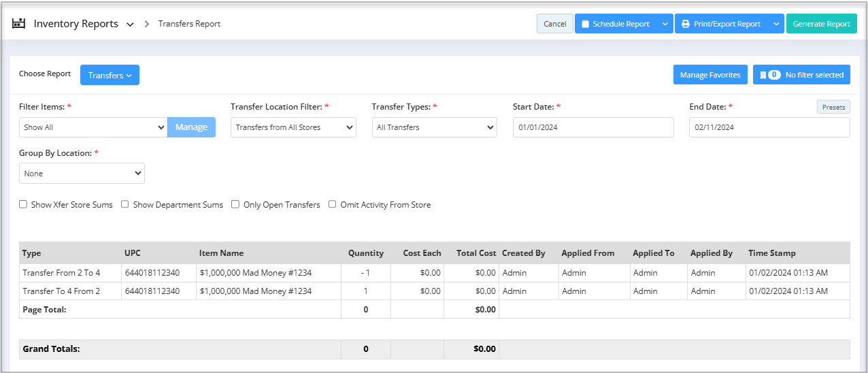Image resolution: width=868 pixels, height=373 pixels.
Task: Click the 'Transfer From 2 To 4' cell
Action: pyautogui.click(x=70, y=273)
